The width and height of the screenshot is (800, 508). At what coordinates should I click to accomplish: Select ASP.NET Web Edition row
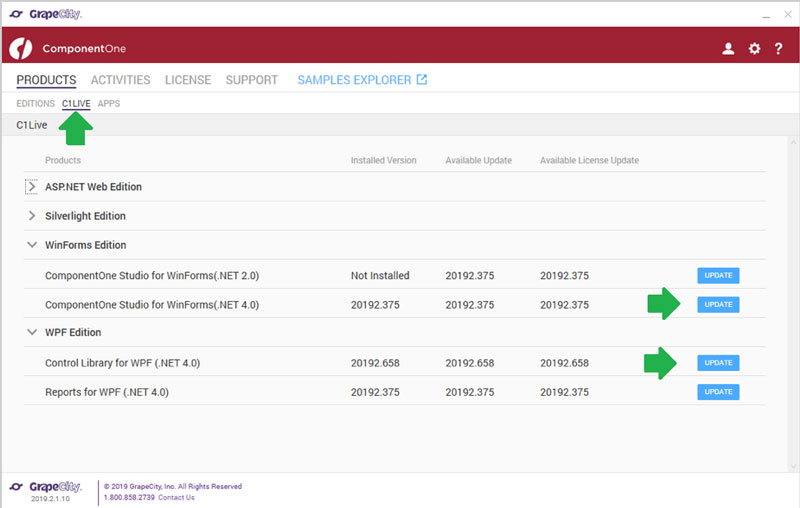pyautogui.click(x=394, y=187)
